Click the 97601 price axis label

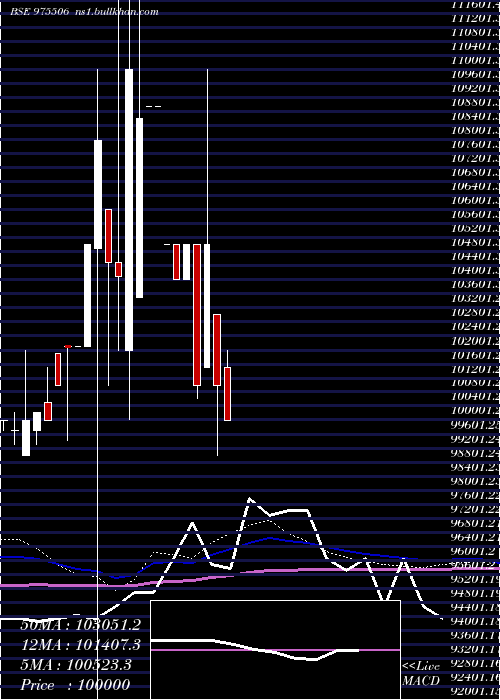(475, 495)
